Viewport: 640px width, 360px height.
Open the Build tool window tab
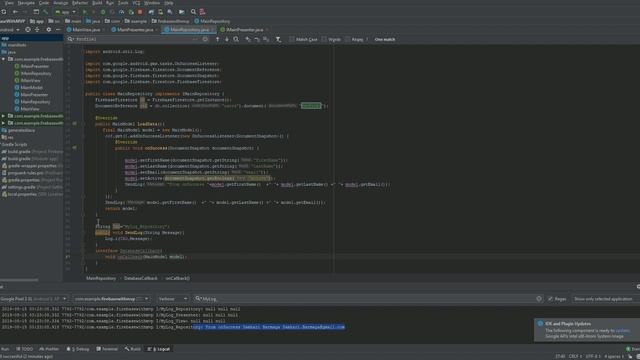point(133,349)
